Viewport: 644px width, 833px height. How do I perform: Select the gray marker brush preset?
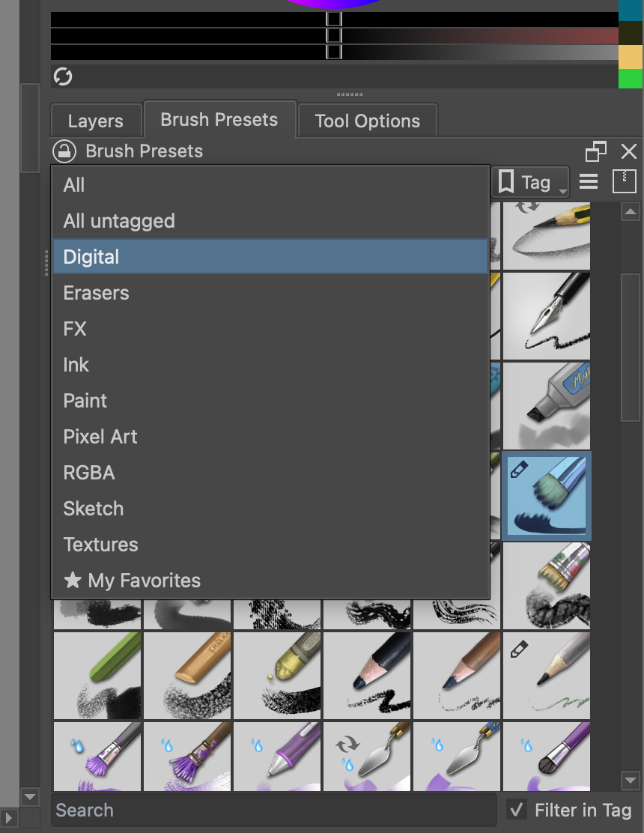(x=547, y=406)
